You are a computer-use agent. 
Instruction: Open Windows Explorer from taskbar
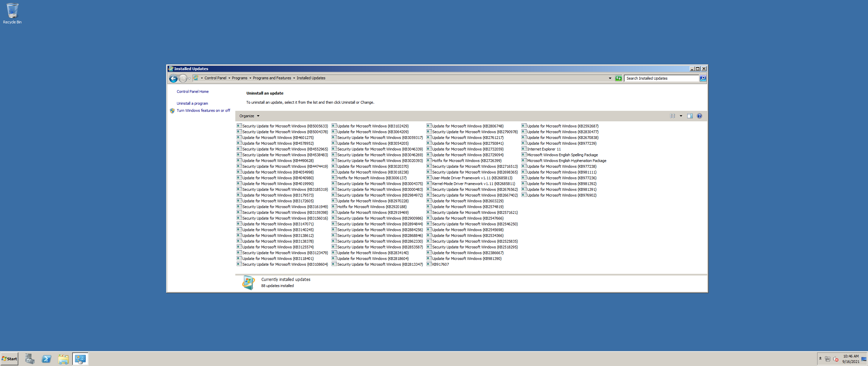(x=63, y=359)
